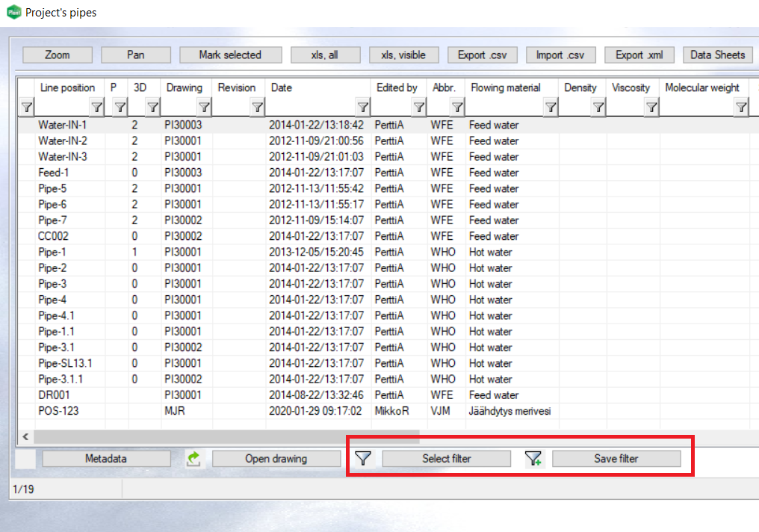Click the filter icon under Line position column

[97, 108]
